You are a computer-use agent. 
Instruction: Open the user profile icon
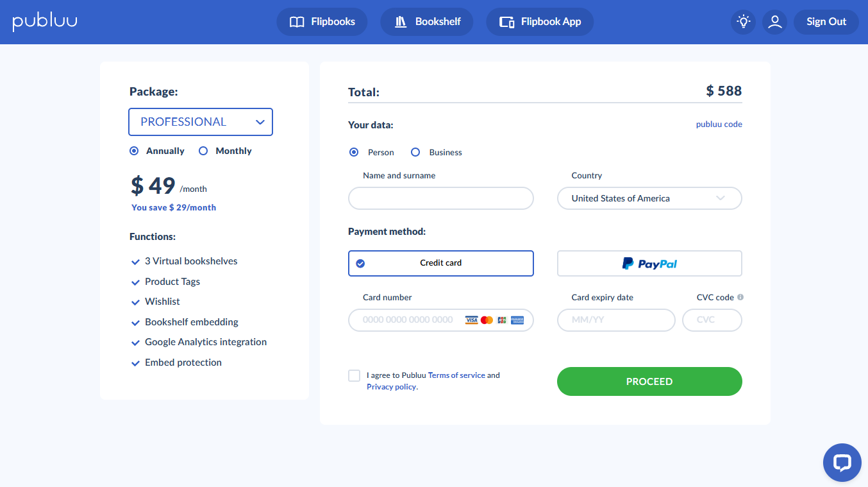click(775, 22)
